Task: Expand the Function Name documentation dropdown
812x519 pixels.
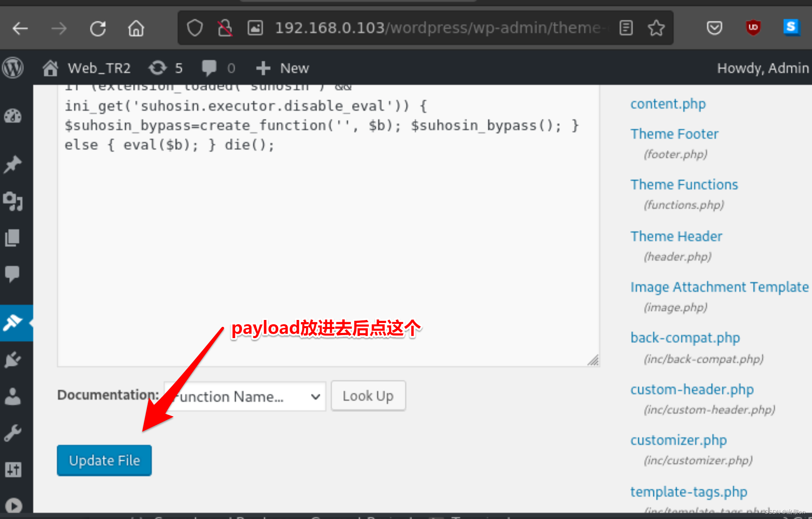Action: [x=245, y=396]
